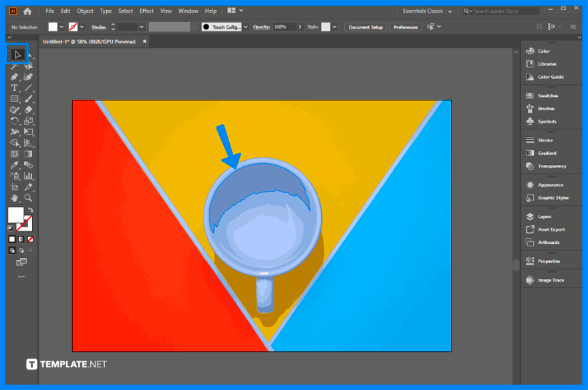Click the Document Setup button

click(365, 27)
